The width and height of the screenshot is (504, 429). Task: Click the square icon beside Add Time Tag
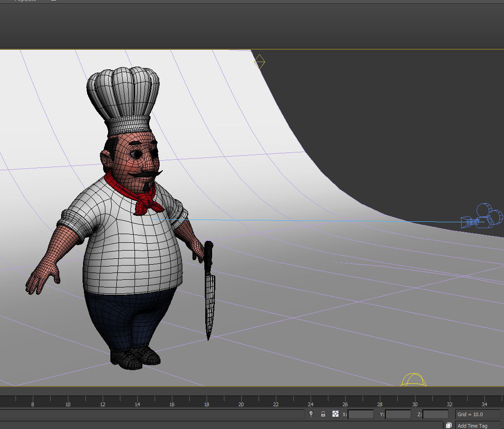click(449, 425)
